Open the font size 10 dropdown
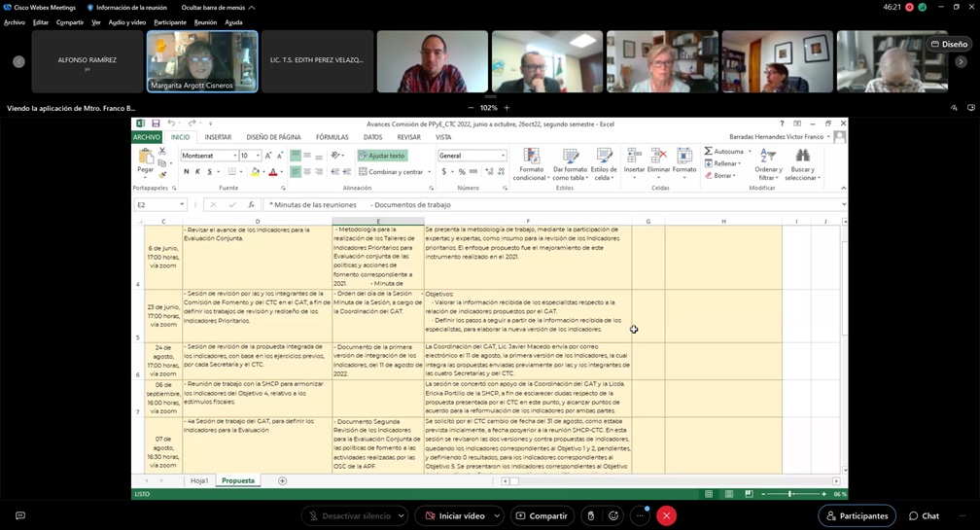980x530 pixels. [x=258, y=156]
